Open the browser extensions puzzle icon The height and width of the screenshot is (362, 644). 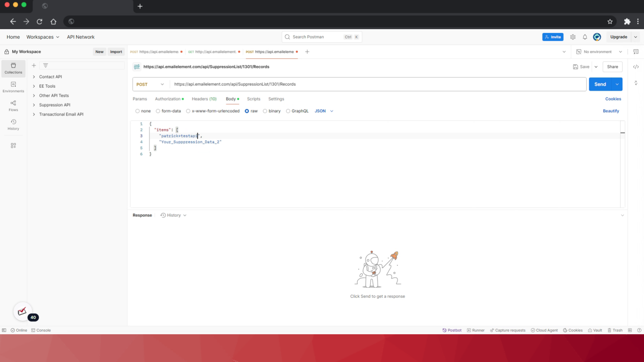click(627, 21)
